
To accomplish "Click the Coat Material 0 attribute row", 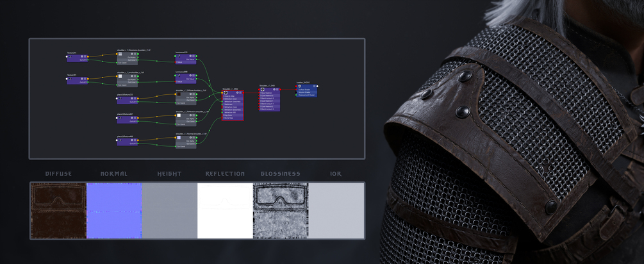I will pyautogui.click(x=270, y=95).
